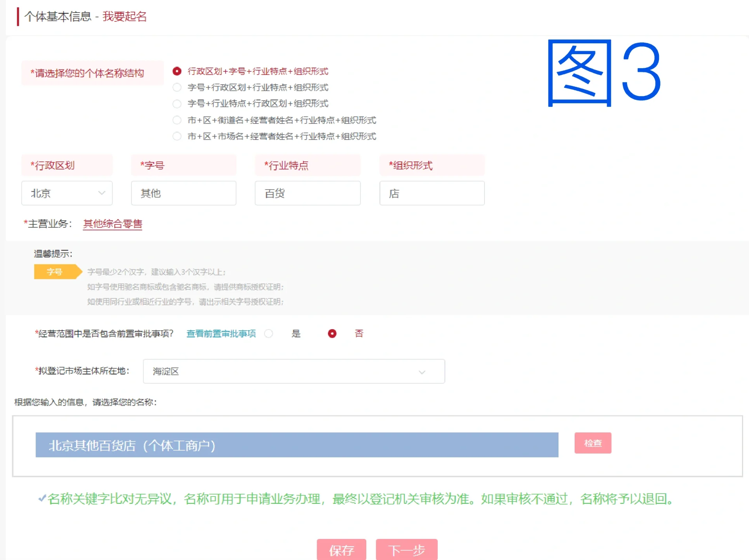
Task: Choose 字号+行政区划+行业特点+组织形式 structure option
Action: 177,87
